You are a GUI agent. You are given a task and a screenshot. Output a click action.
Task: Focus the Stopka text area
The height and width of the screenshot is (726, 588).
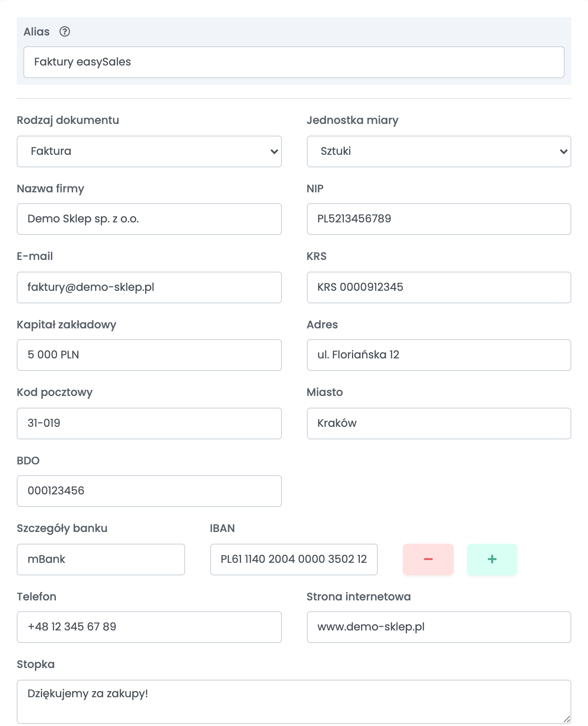294,702
